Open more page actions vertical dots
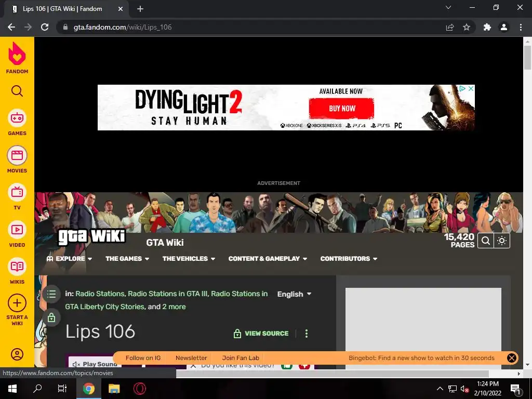This screenshot has width=532, height=399. pyautogui.click(x=307, y=334)
